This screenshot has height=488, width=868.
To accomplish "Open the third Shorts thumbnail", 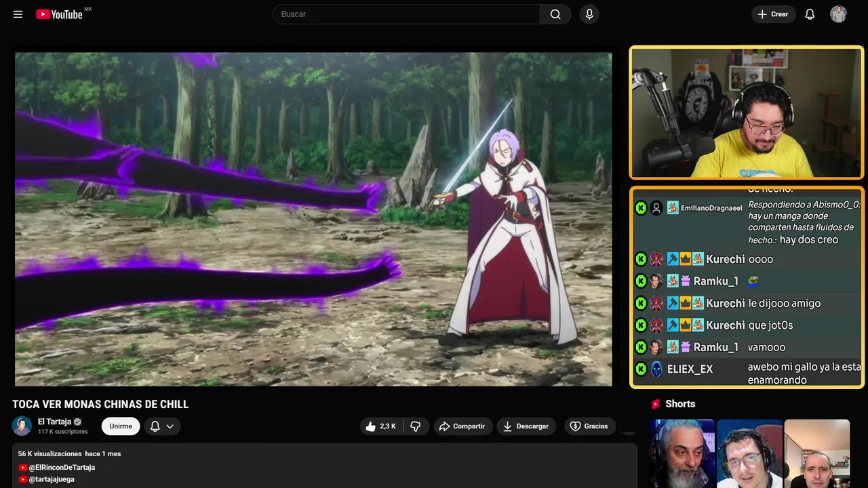I will click(816, 453).
